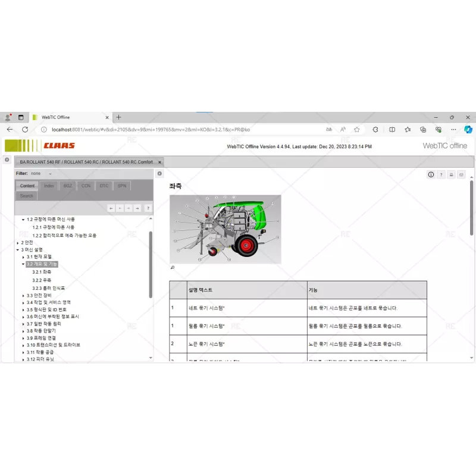This screenshot has height=476, width=476.
Task: Click the export icon beside the print icon
Action: tap(462, 174)
